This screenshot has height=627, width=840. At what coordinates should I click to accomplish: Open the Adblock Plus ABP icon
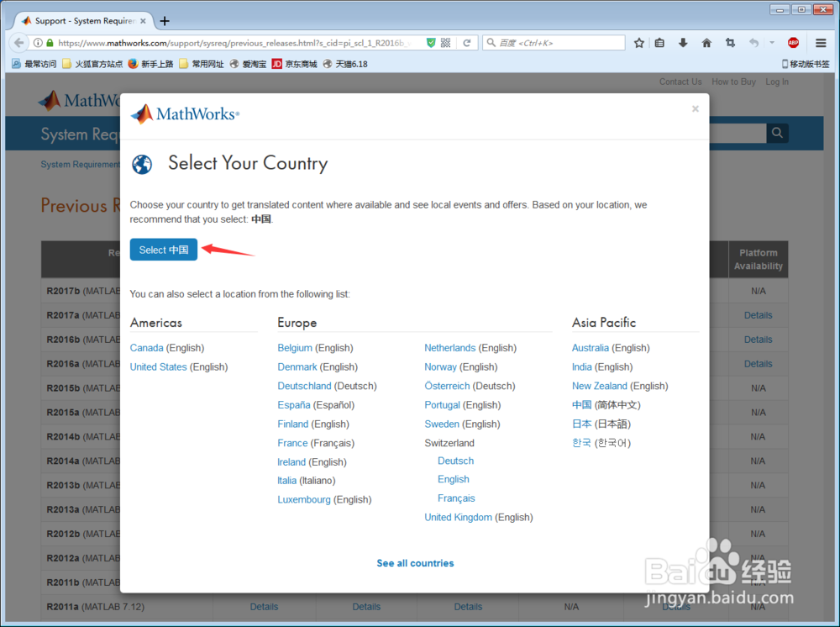click(x=794, y=43)
